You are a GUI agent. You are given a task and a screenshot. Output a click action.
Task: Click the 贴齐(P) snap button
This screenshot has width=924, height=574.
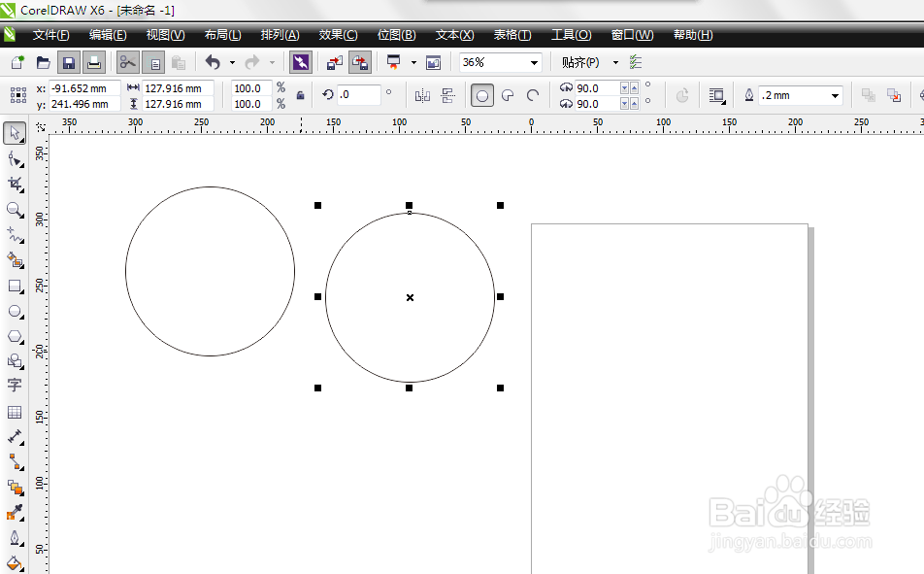[x=580, y=62]
